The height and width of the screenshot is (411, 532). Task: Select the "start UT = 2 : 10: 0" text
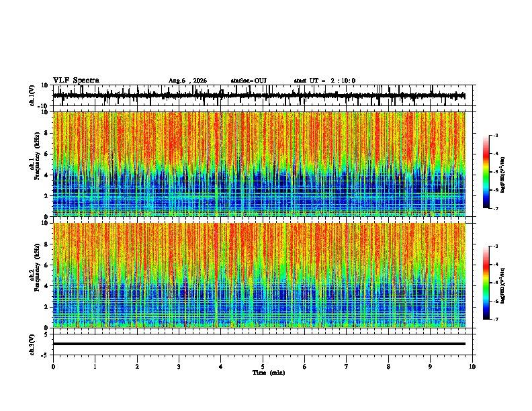click(324, 81)
